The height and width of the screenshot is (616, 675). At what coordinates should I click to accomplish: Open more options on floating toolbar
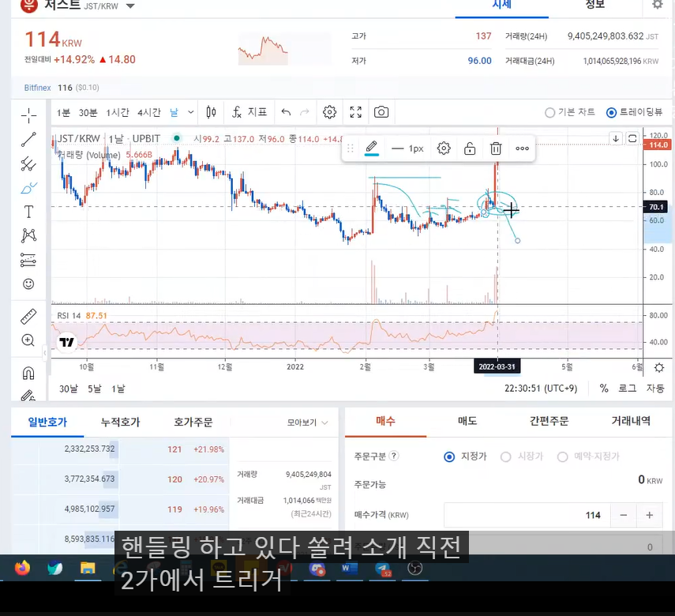click(522, 148)
